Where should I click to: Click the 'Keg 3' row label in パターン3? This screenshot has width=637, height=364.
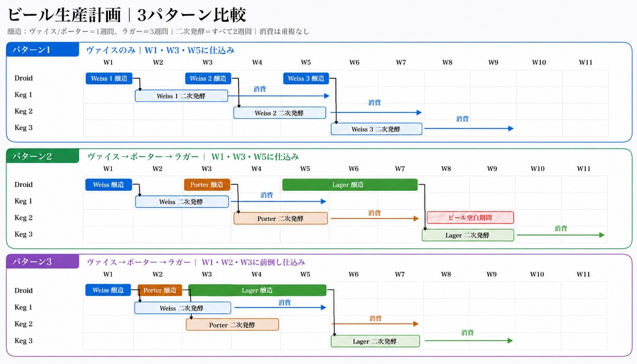24,340
